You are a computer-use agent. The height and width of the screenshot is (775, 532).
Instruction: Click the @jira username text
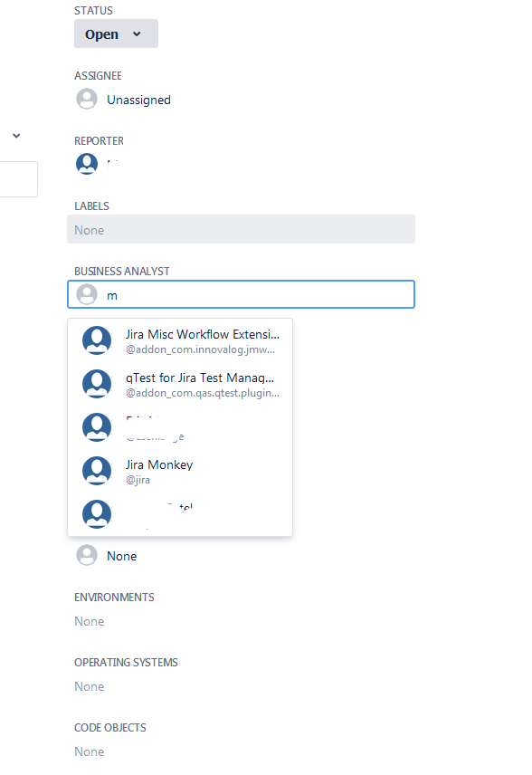click(x=138, y=480)
